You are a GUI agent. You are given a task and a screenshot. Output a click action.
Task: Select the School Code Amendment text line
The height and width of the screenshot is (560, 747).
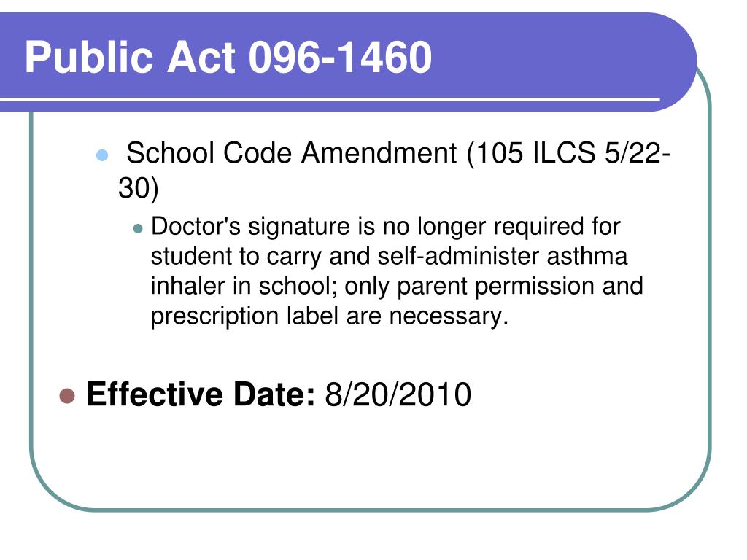(x=398, y=154)
